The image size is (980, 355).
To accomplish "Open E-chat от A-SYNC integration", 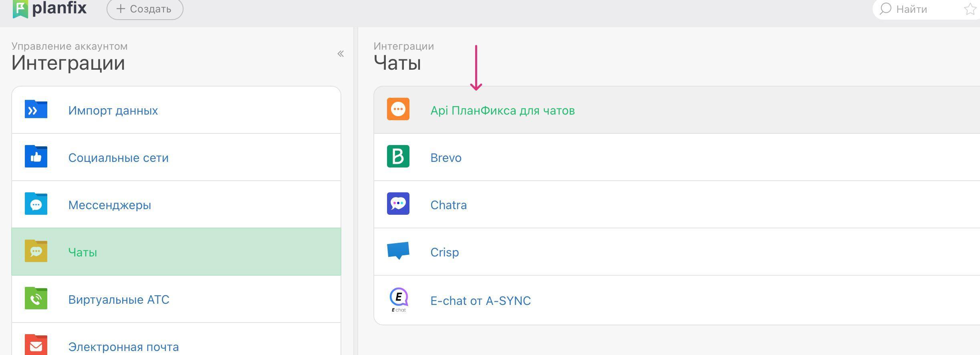I will (x=480, y=301).
